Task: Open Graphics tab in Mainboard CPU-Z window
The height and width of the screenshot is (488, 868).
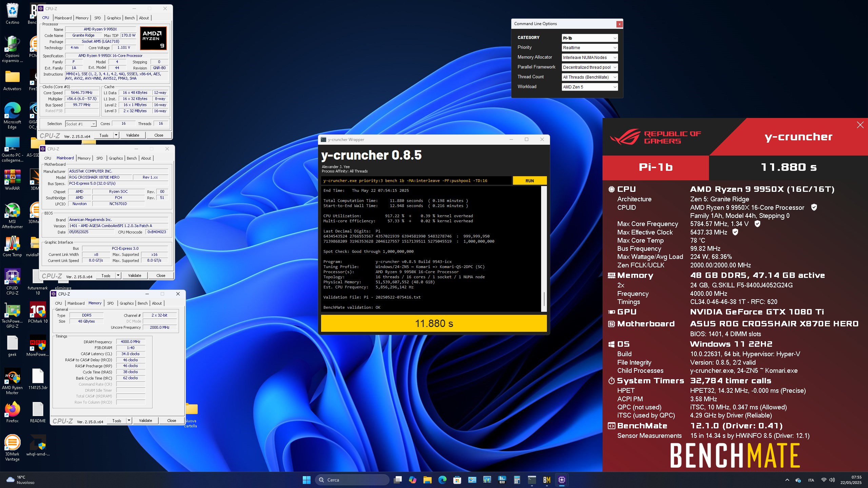Action: tap(116, 158)
